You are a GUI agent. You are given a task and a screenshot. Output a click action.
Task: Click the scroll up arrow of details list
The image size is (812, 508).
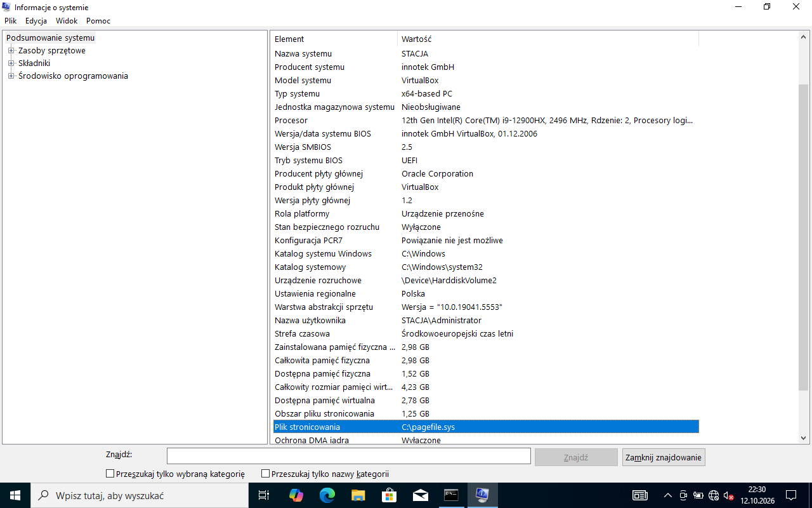[x=804, y=37]
